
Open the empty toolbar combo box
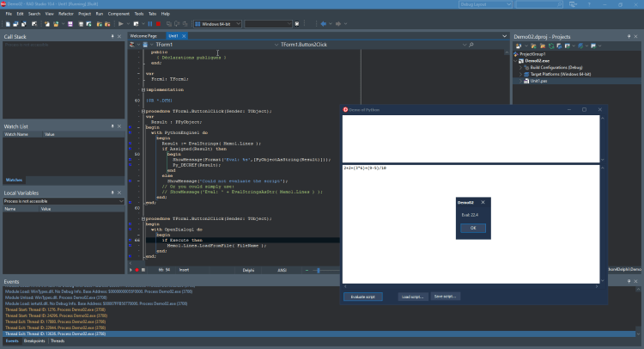[x=268, y=24]
